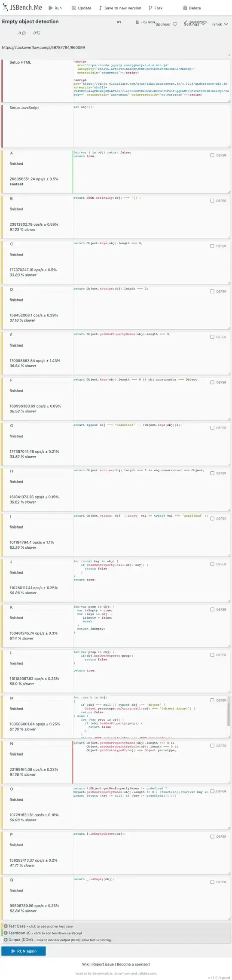
Task: Click the stackoverflow.com URL description
Action: 43,48
